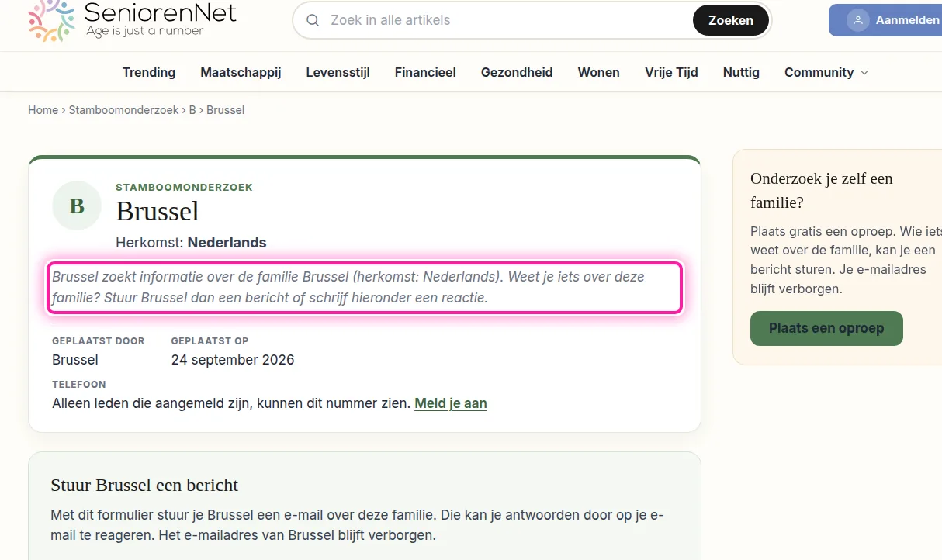Click the Brussel breadcrumb at the end
The image size is (942, 560).
tap(226, 110)
